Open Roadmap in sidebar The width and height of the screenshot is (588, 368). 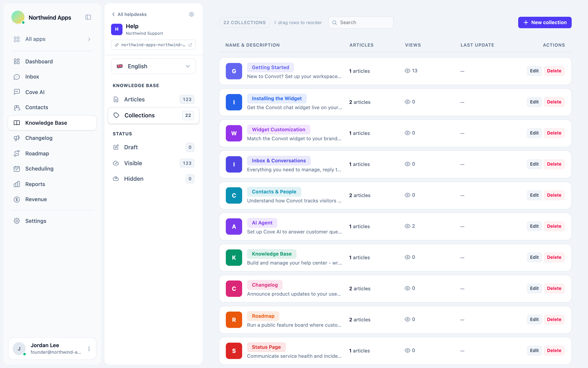coord(52,153)
